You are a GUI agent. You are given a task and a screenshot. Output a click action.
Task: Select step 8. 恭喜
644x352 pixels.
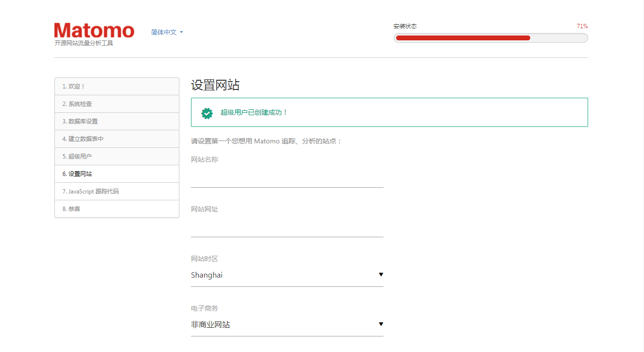(117, 209)
